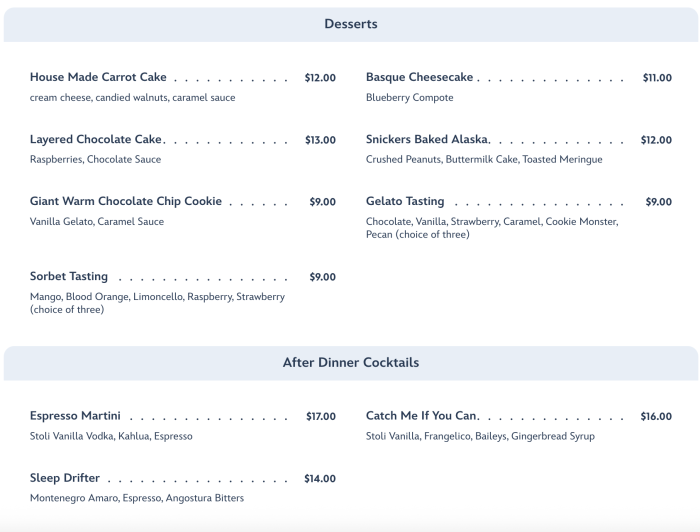
Task: Click the Layered Chocolate Cake title
Action: pos(96,140)
